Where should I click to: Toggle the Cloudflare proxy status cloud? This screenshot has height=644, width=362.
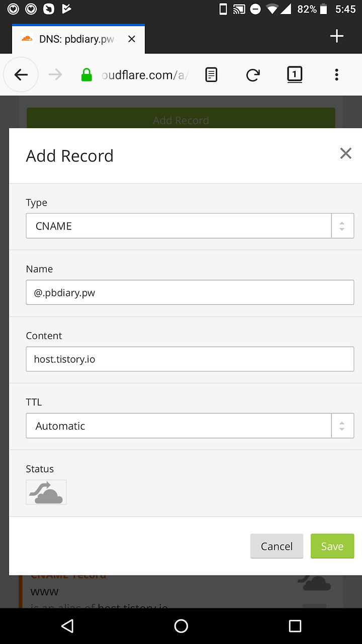46,492
